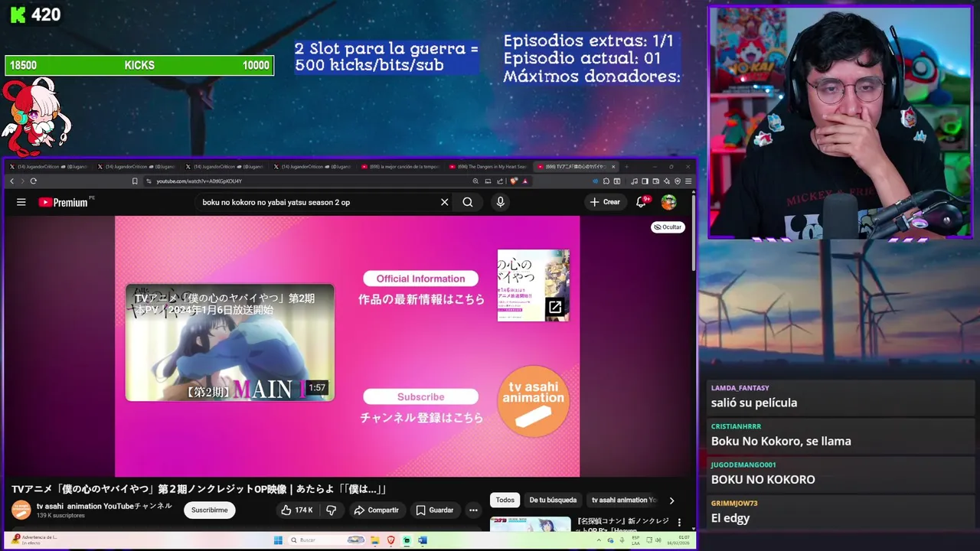Reload the YouTube page

[33, 181]
